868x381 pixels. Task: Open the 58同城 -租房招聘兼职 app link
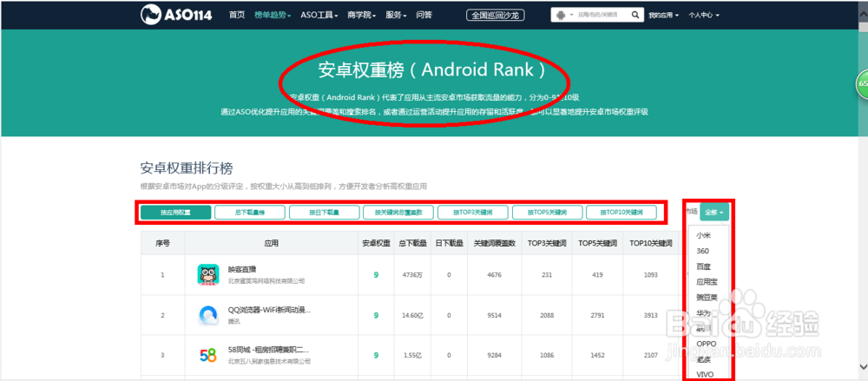[x=268, y=350]
